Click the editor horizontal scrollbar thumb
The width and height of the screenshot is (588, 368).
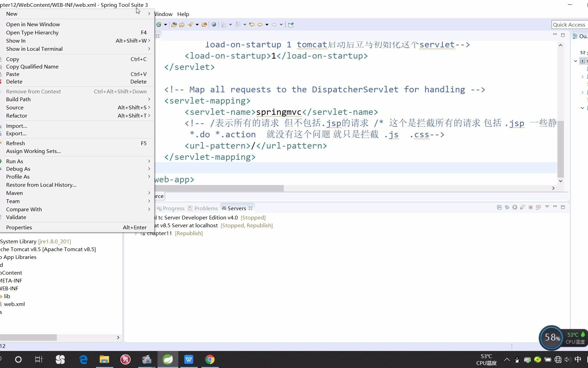(x=219, y=188)
